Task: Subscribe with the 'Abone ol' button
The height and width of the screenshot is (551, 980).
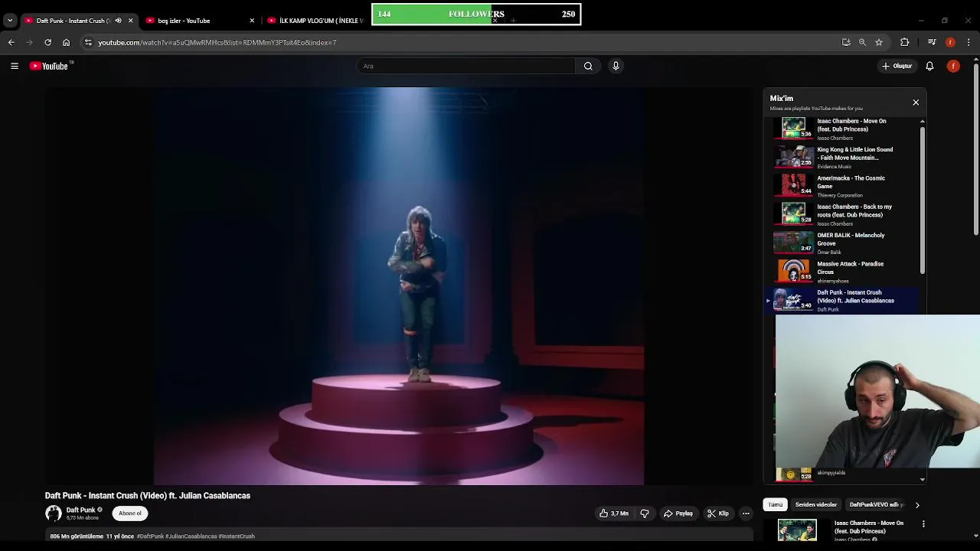Action: (x=130, y=514)
